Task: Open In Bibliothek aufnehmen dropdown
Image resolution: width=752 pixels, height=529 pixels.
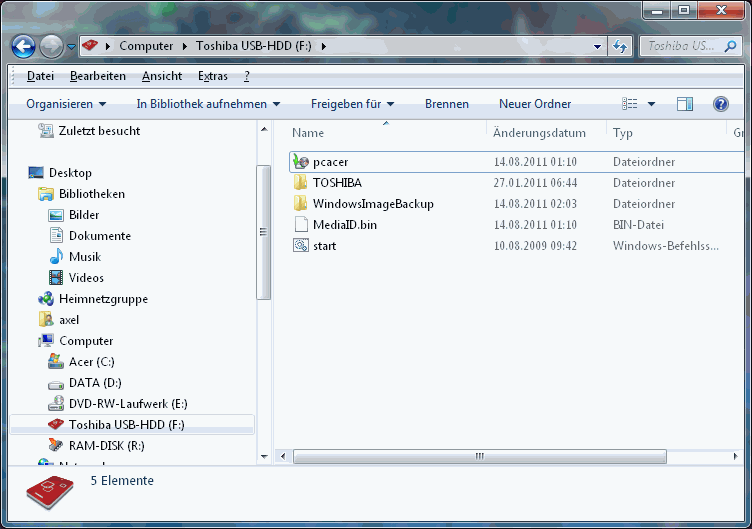Action: click(208, 104)
